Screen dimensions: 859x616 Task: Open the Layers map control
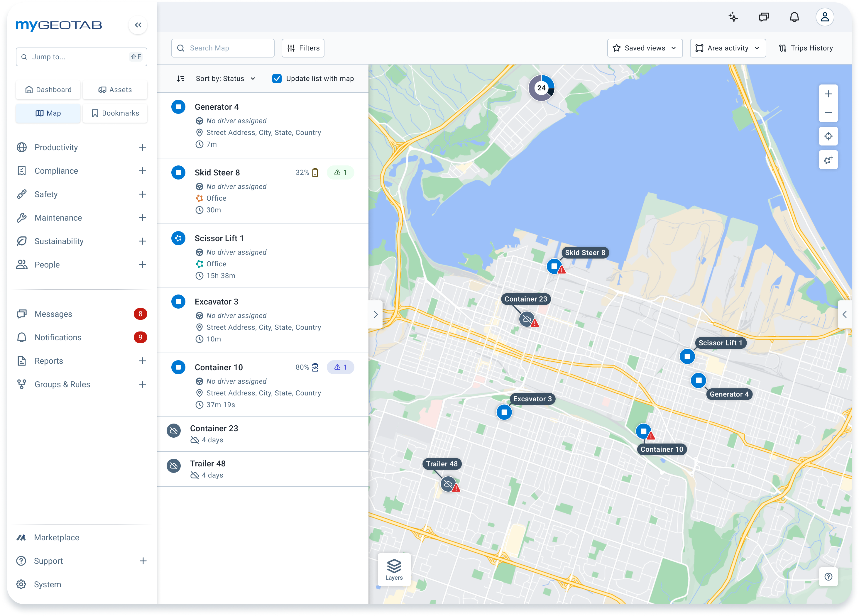pyautogui.click(x=394, y=569)
